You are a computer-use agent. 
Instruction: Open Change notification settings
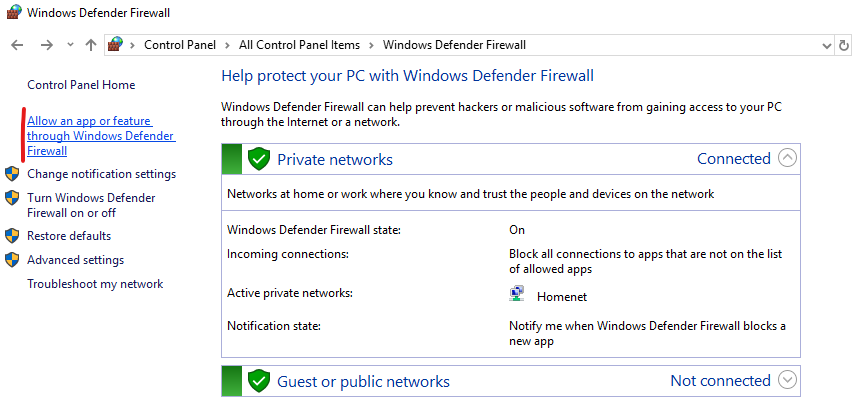[x=101, y=174]
